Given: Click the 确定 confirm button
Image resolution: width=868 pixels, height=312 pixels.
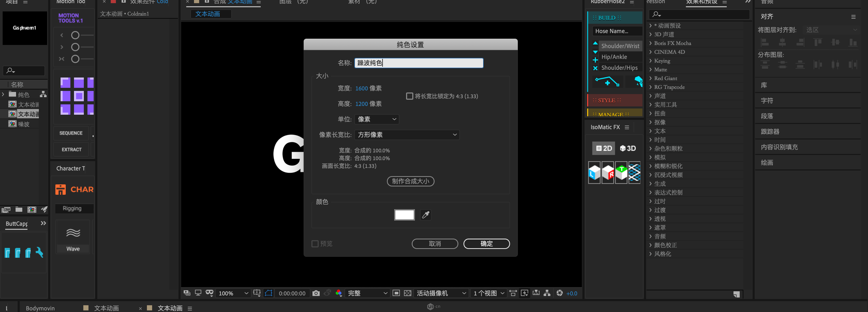Looking at the screenshot, I should (x=486, y=244).
